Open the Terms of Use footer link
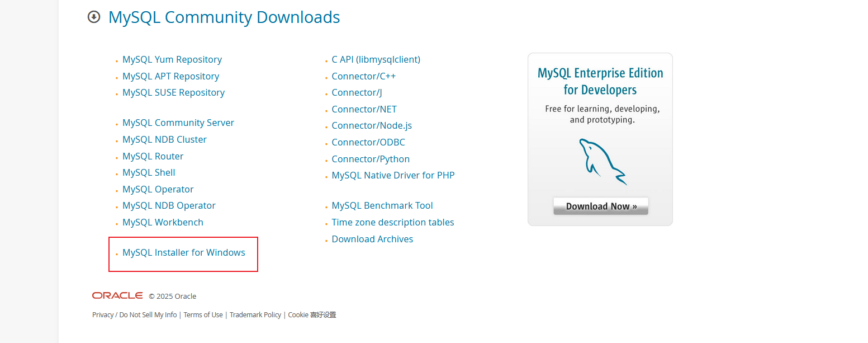Image resolution: width=868 pixels, height=343 pixels. (x=203, y=315)
